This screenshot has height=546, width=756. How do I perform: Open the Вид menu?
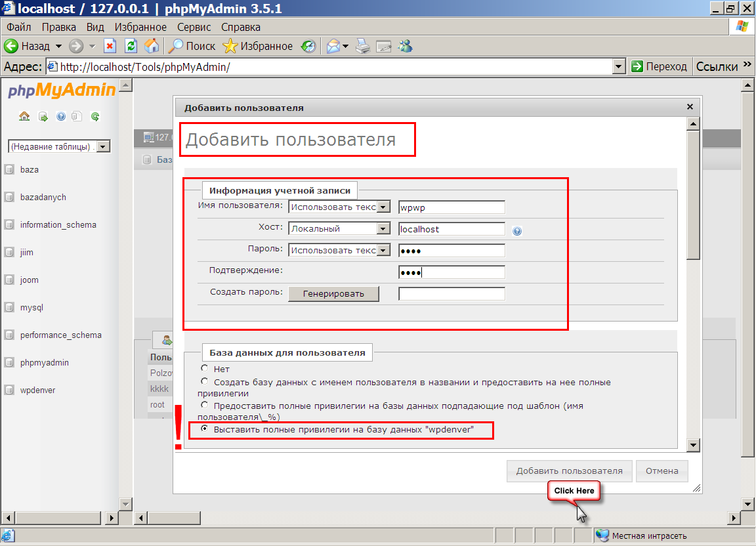click(95, 27)
